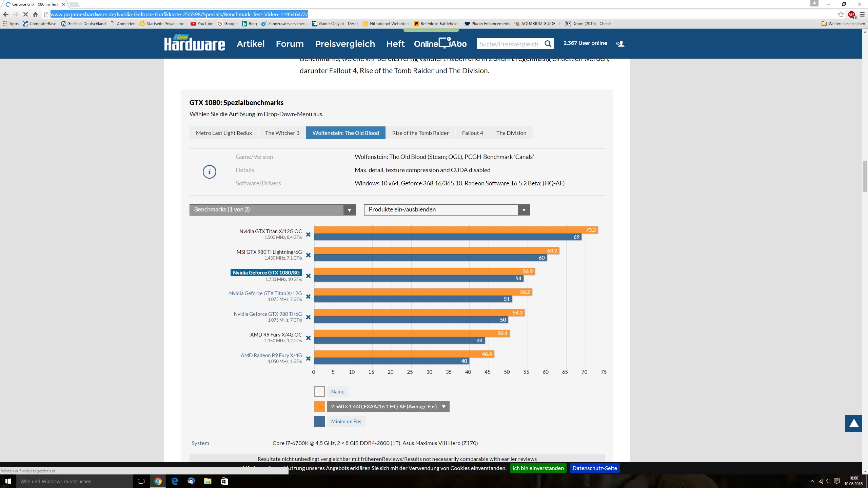This screenshot has height=488, width=868.
Task: Toggle the Name checkbox in legend
Action: 319,392
